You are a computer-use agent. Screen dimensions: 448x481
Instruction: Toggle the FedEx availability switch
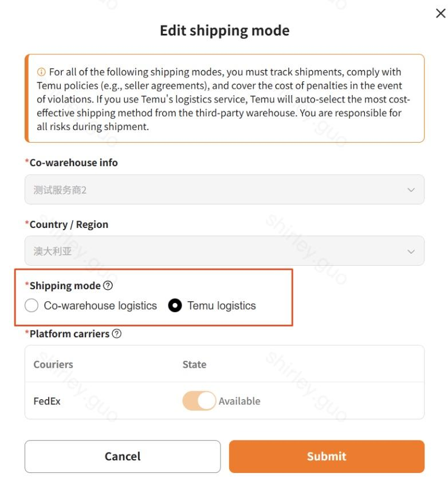(199, 401)
